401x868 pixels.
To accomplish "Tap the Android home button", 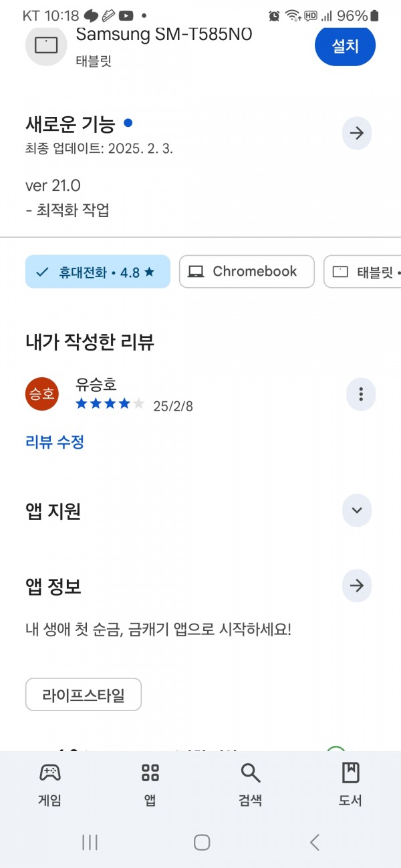I will [x=202, y=842].
